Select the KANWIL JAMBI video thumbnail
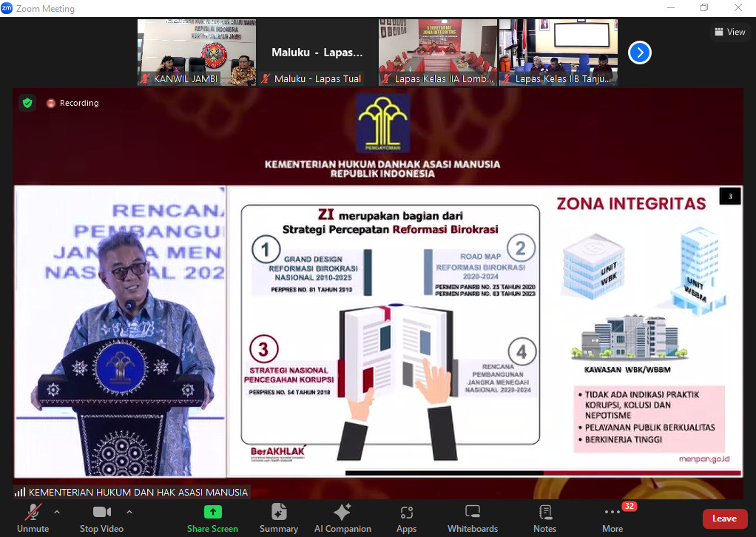The height and width of the screenshot is (537, 756). 197,53
